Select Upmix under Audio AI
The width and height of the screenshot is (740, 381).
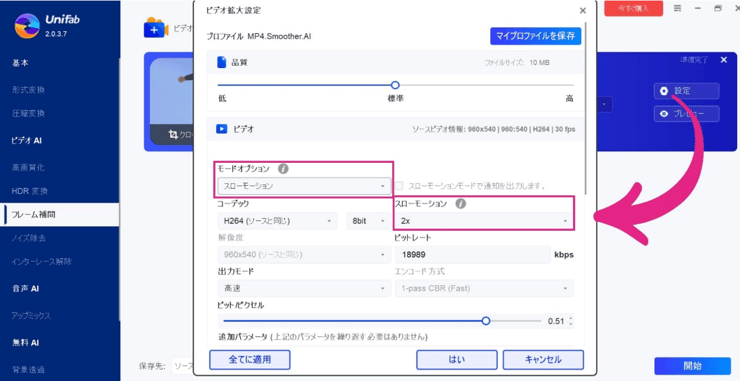(x=31, y=315)
